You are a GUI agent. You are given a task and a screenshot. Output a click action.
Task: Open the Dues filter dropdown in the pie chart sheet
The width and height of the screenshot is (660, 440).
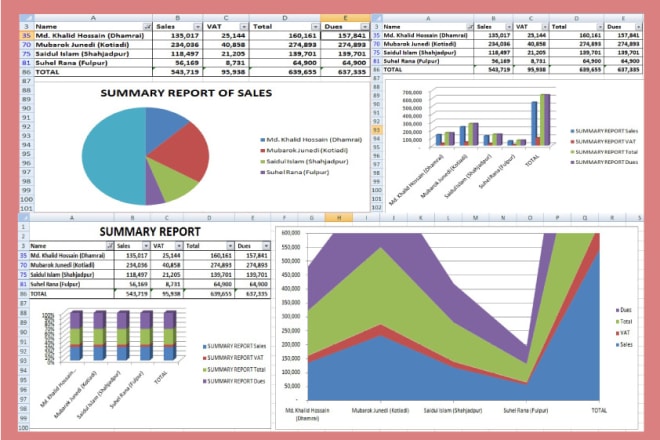coord(365,27)
